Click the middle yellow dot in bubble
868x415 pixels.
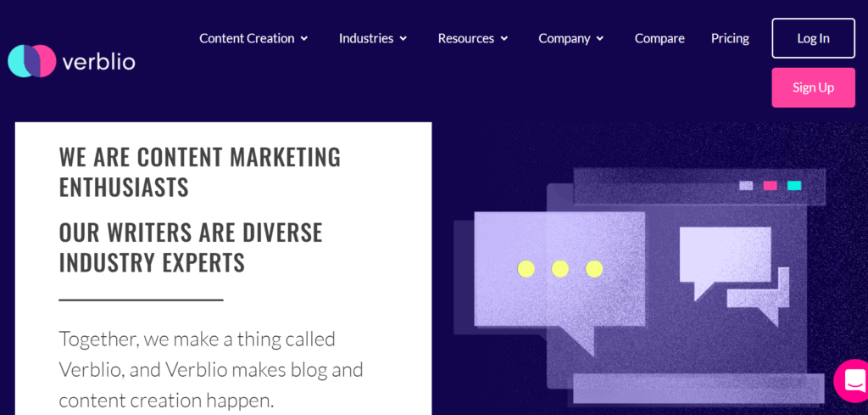[560, 269]
